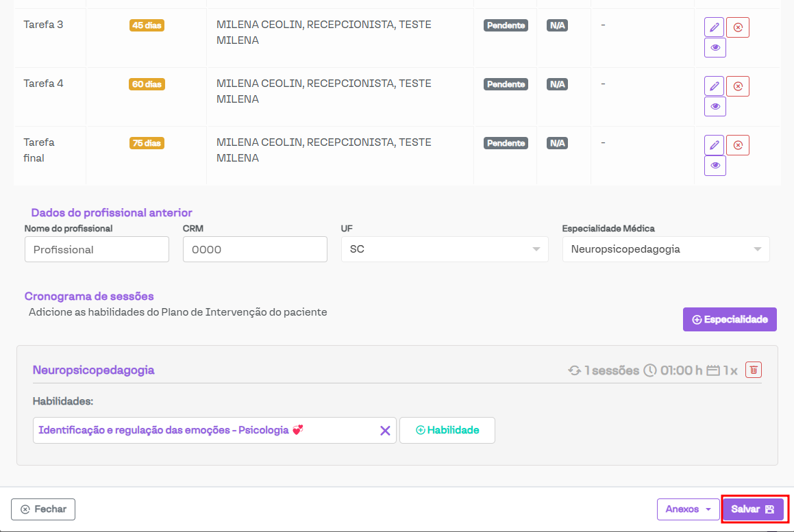This screenshot has width=794, height=532.
Task: Open the Anexos dropdown menu
Action: 688,509
